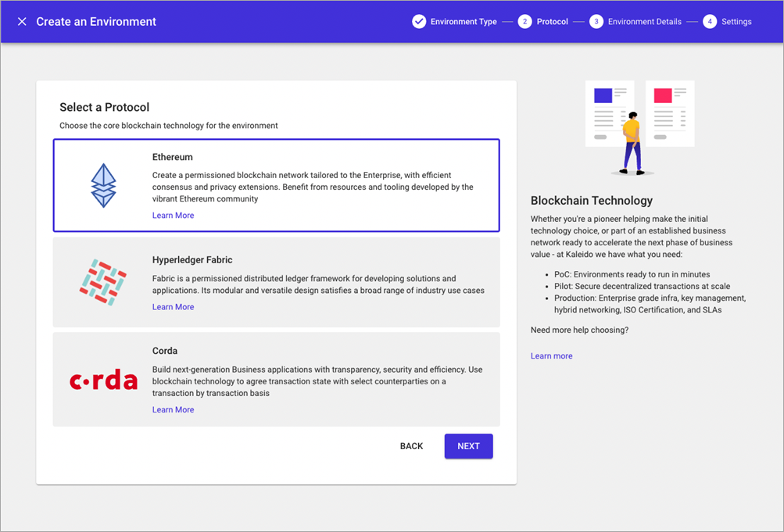784x532 pixels.
Task: Click the Ethereum diamond logo
Action: (103, 186)
